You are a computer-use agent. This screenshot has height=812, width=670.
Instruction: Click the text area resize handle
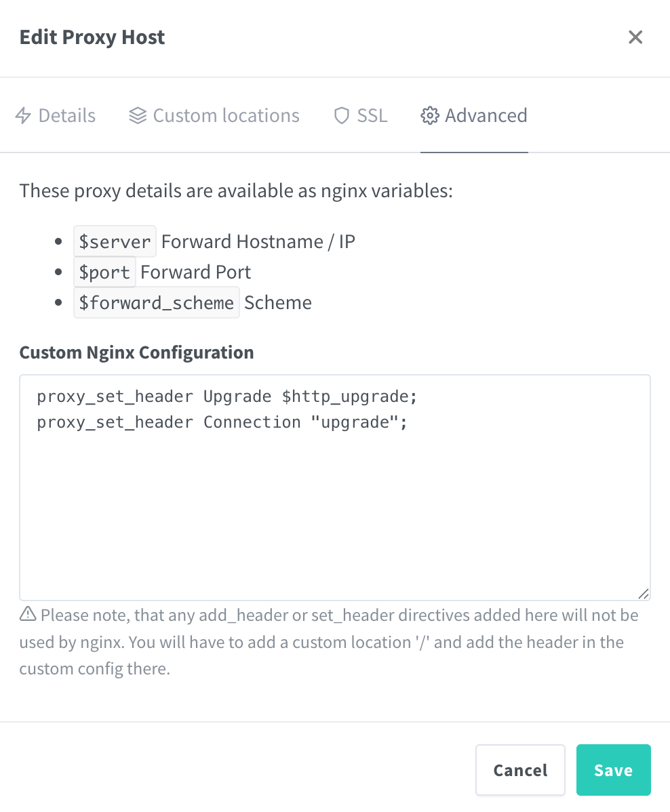[644, 594]
